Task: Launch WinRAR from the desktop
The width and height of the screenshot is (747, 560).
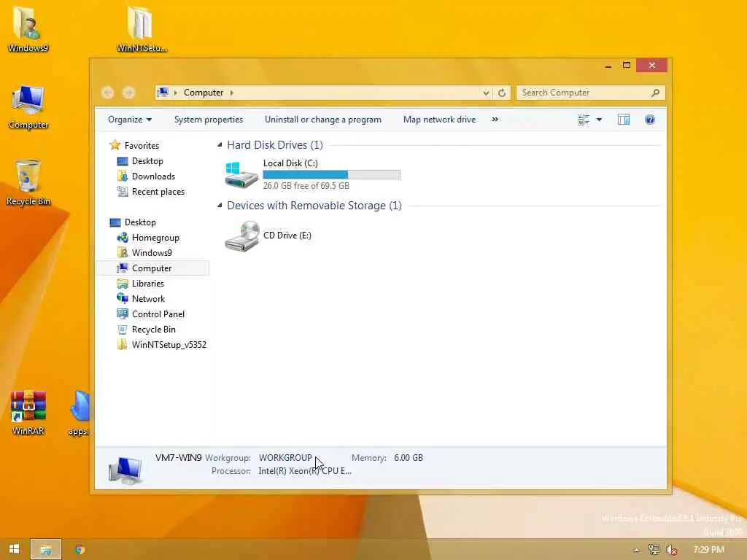Action: [x=28, y=413]
